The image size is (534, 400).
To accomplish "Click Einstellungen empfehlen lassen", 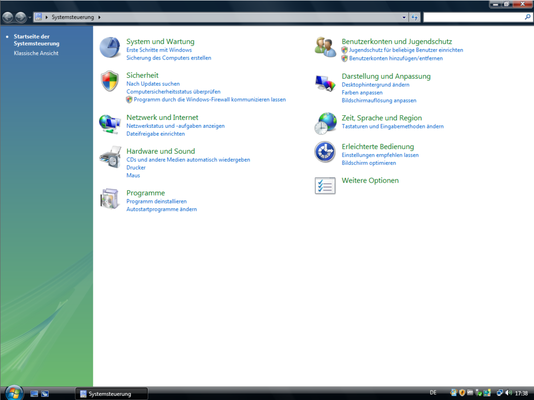I will coord(380,155).
